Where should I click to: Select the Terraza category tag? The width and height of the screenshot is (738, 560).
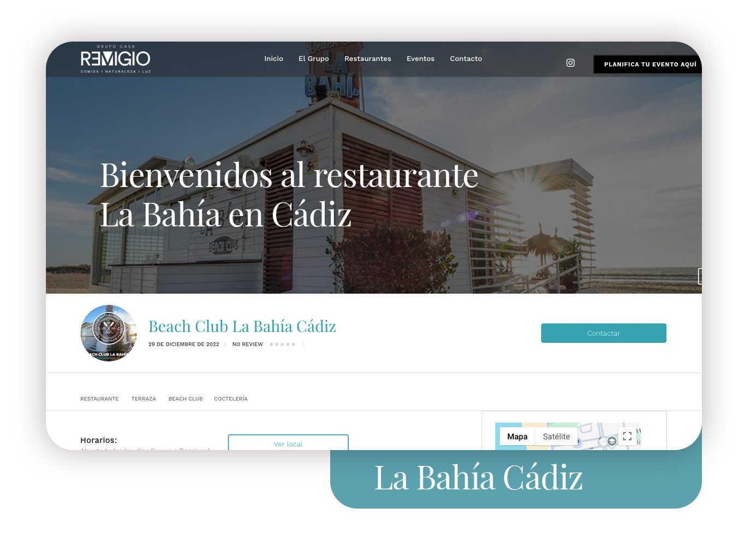[x=143, y=399]
